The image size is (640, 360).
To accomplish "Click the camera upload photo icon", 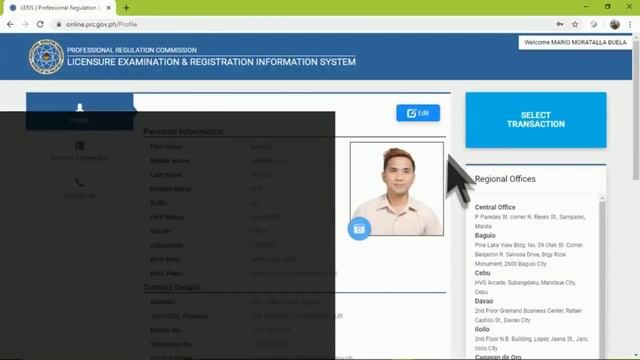I will coord(359,229).
